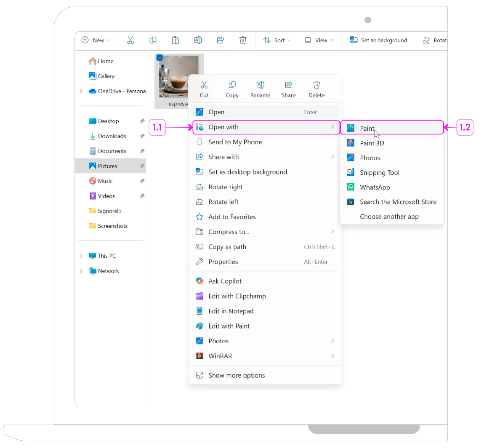
Task: Click the Set as background button
Action: pos(379,40)
